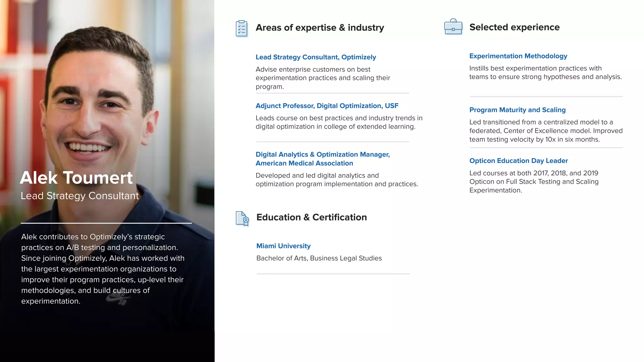644x362 pixels.
Task: Click the Lead Strategy Consultant subtitle under name
Action: [x=80, y=196]
